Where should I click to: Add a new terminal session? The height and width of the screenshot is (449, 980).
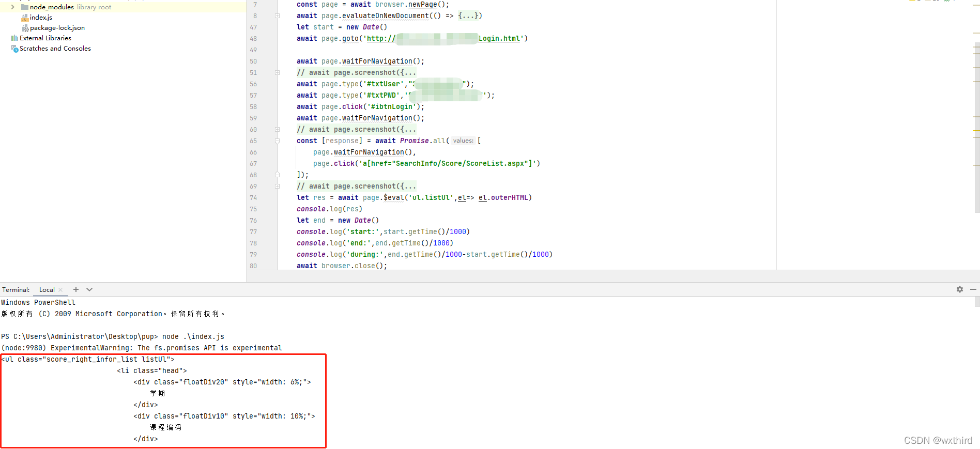click(x=76, y=289)
